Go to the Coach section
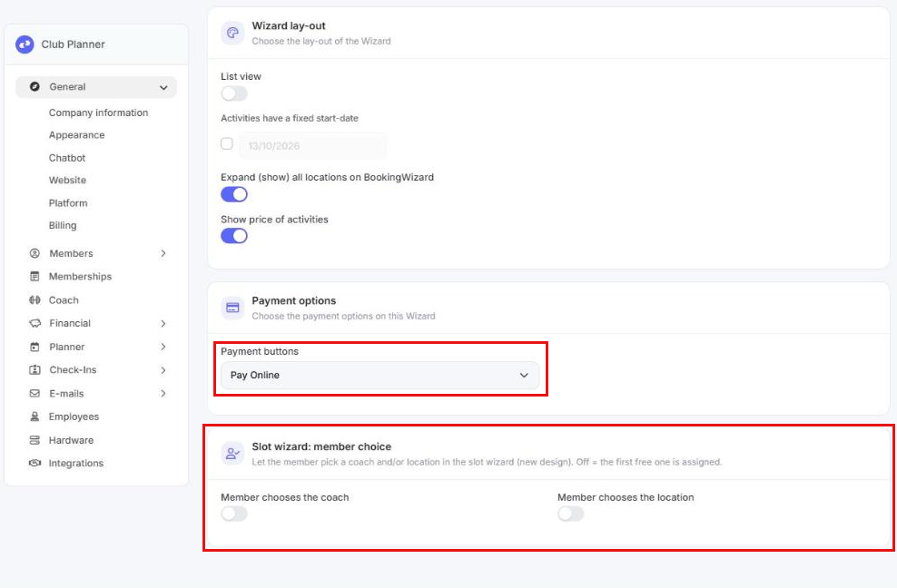This screenshot has height=588, width=897. click(x=64, y=300)
